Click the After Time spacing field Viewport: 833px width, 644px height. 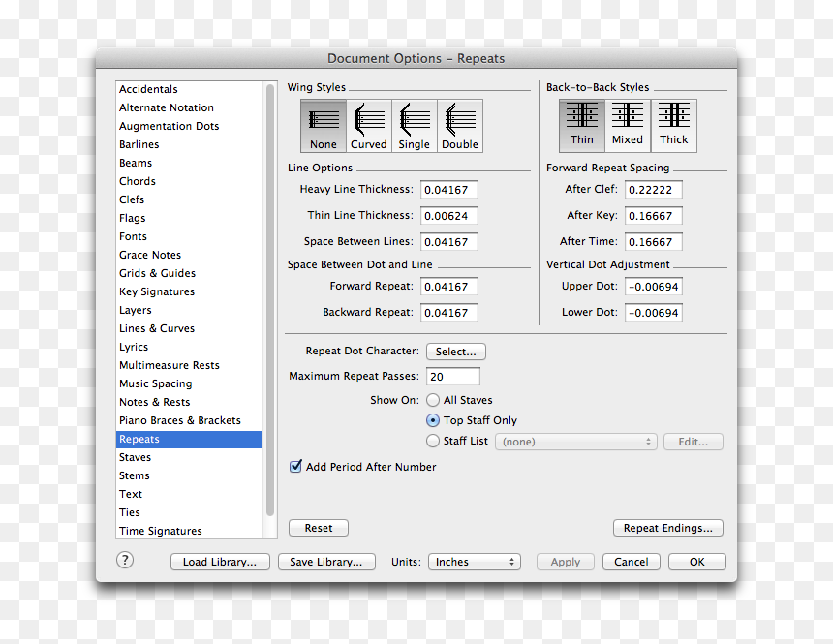tap(654, 242)
